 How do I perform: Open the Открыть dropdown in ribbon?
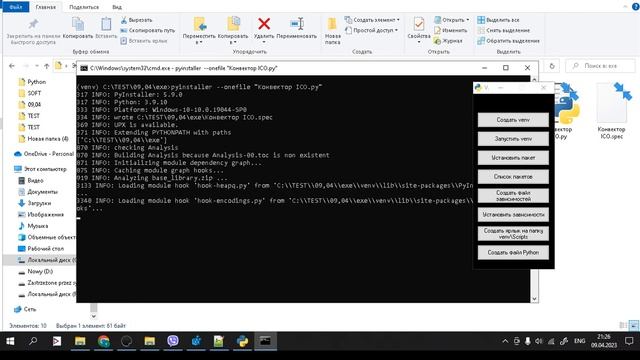[452, 20]
